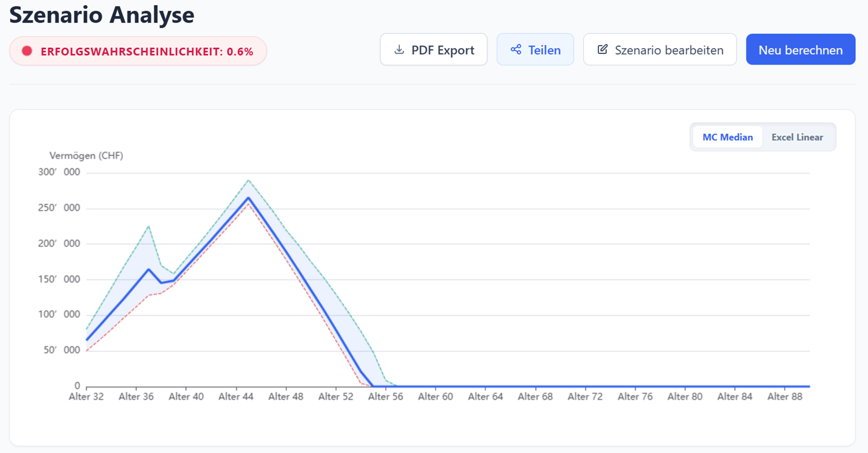Viewport: 868px width, 453px height.
Task: Click the download icon in PDF Export
Action: 399,50
